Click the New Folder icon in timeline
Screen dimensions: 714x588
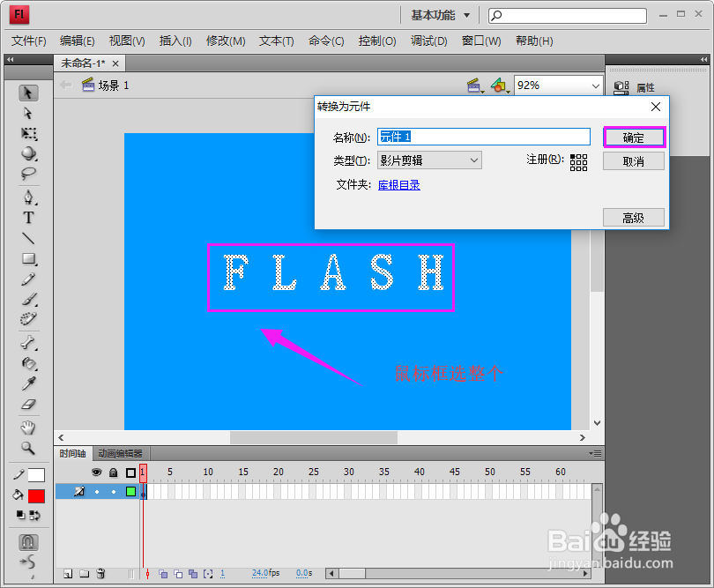(x=85, y=574)
